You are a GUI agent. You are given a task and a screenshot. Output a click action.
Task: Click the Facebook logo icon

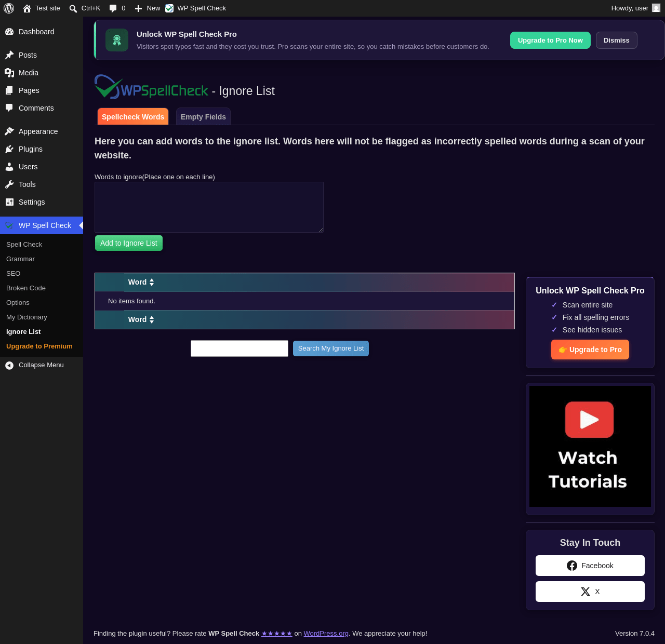point(572,566)
